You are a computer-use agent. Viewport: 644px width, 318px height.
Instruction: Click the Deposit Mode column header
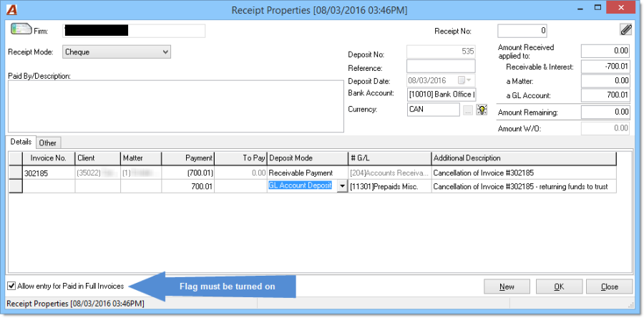point(308,158)
